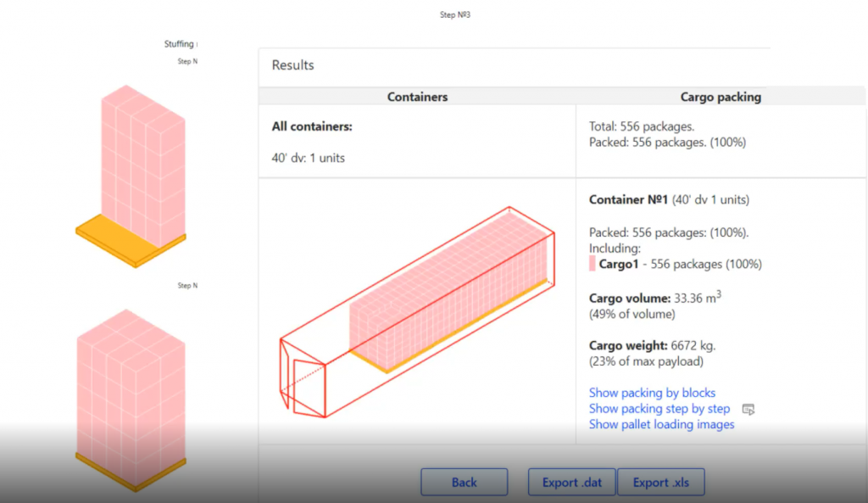Click the Cargo volume value
The height and width of the screenshot is (503, 868).
click(699, 299)
